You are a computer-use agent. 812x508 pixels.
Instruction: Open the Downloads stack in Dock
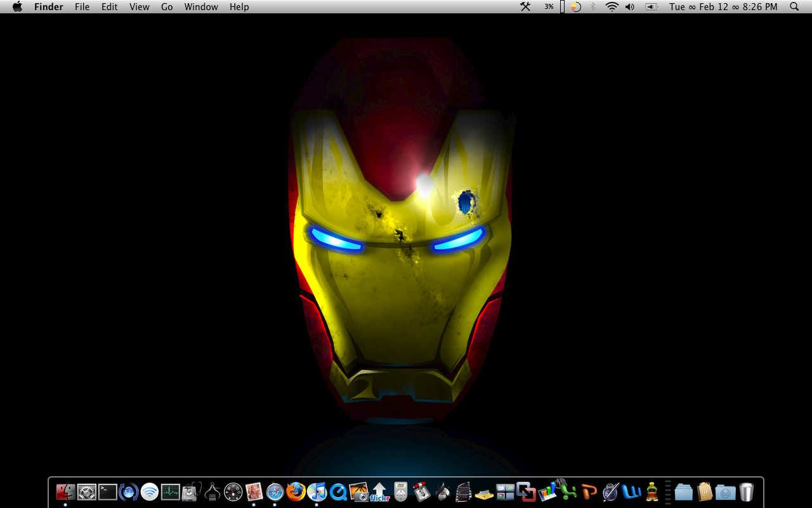click(x=725, y=491)
